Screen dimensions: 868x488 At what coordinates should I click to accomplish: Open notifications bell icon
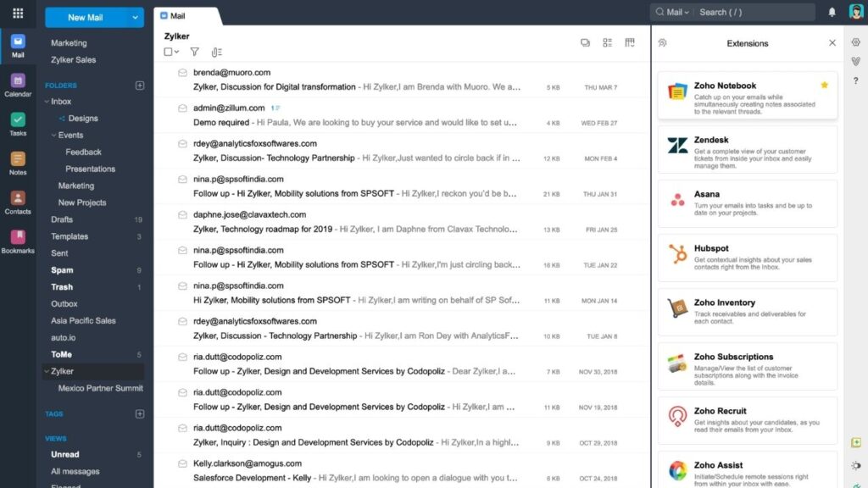(832, 12)
